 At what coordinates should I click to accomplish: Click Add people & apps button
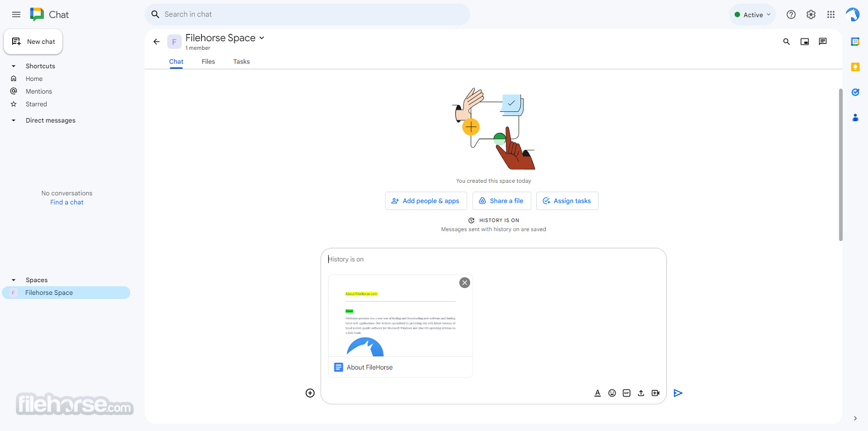(x=426, y=201)
